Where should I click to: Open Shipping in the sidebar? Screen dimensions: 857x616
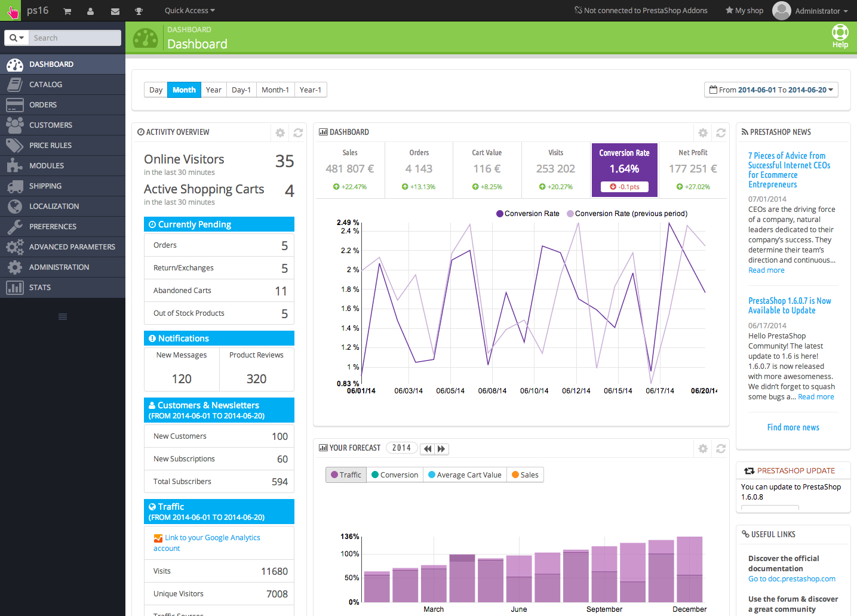pos(63,186)
